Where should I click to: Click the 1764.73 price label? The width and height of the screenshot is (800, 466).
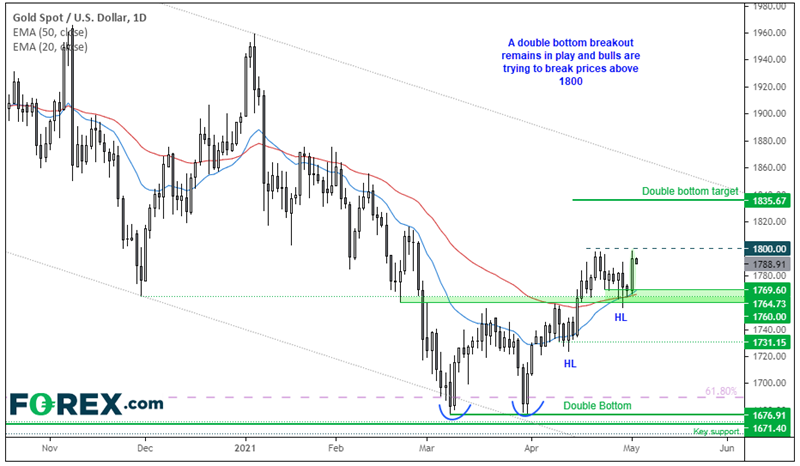click(768, 304)
